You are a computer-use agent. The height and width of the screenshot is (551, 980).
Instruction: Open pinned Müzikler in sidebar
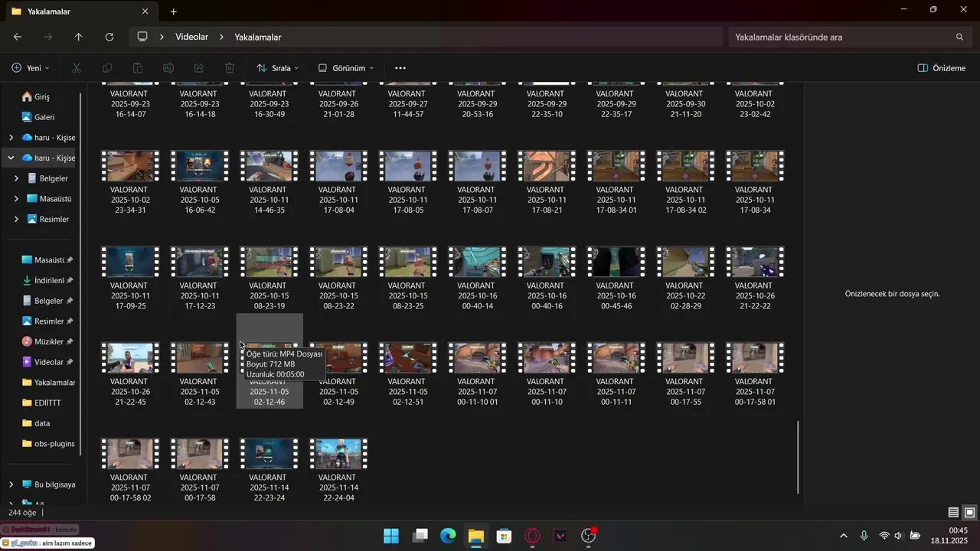pyautogui.click(x=47, y=341)
